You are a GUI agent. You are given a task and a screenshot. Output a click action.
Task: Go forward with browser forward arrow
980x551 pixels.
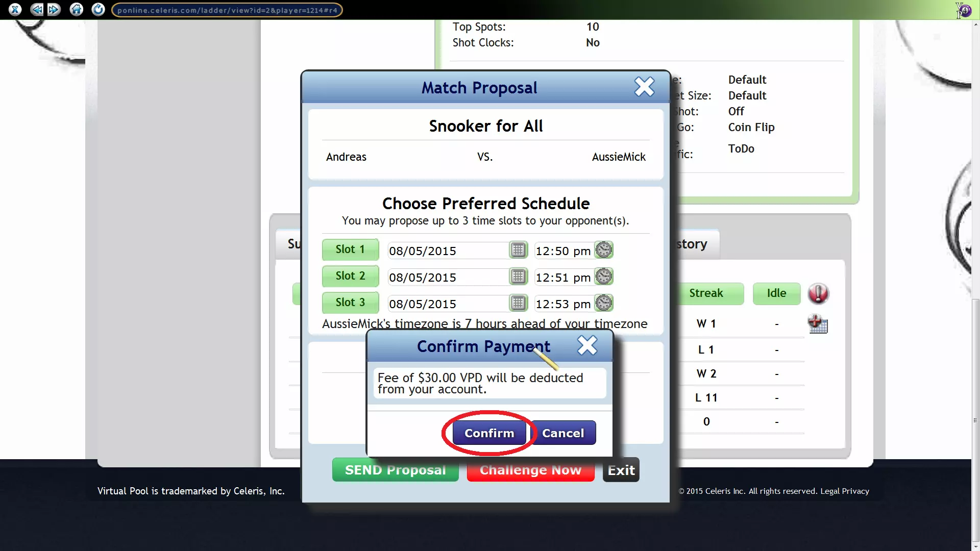click(54, 9)
